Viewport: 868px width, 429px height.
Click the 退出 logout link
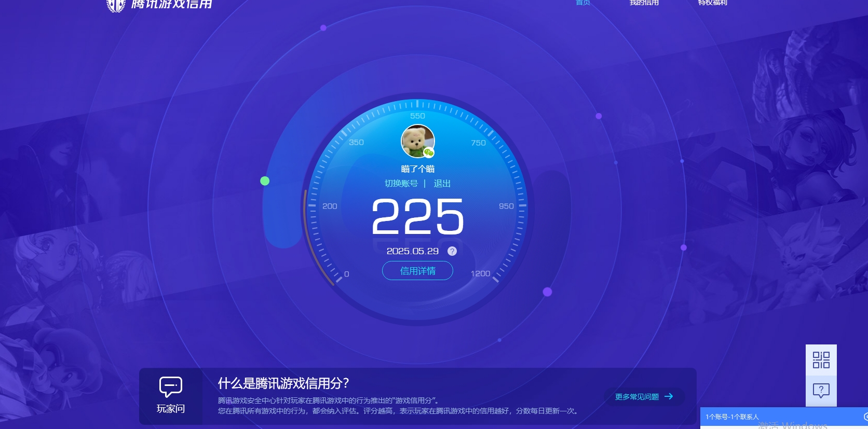(x=442, y=184)
